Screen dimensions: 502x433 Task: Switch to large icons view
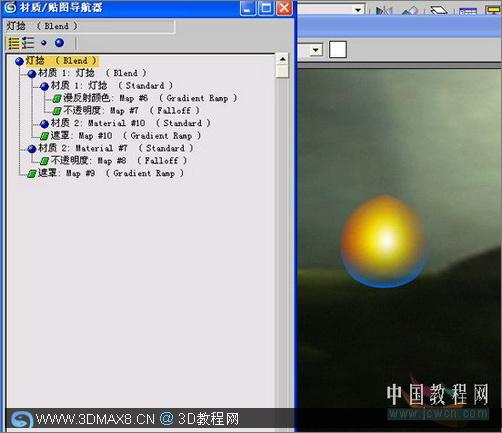(59, 43)
